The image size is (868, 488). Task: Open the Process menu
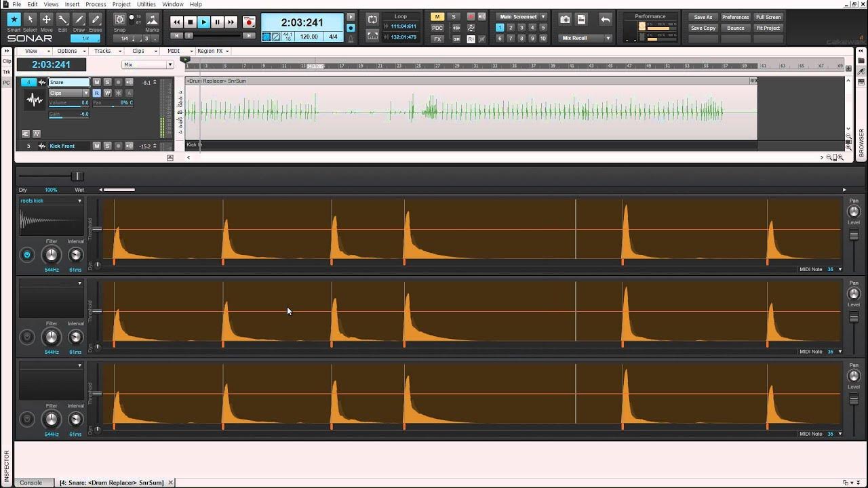pyautogui.click(x=96, y=4)
